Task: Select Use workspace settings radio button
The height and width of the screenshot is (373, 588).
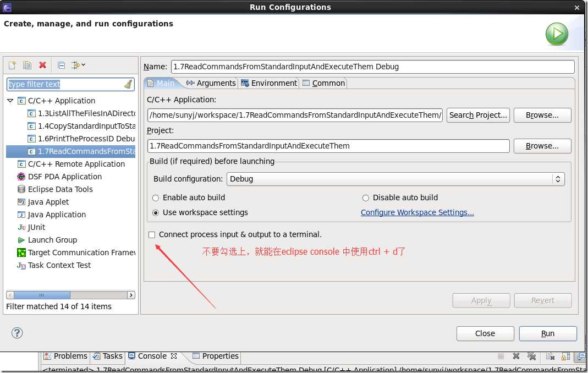Action: coord(156,213)
